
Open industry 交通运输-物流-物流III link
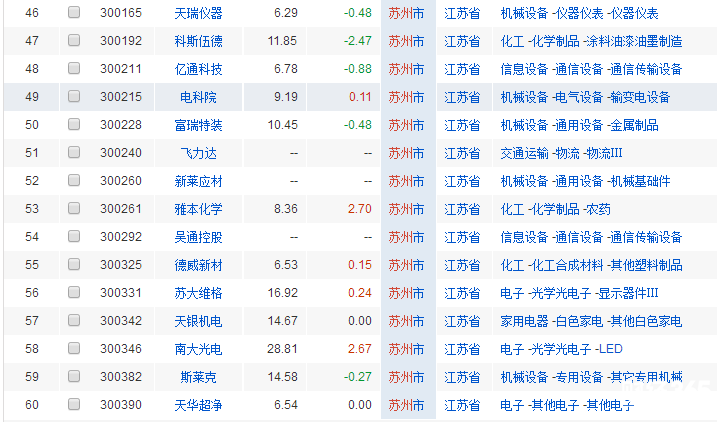pyautogui.click(x=561, y=153)
